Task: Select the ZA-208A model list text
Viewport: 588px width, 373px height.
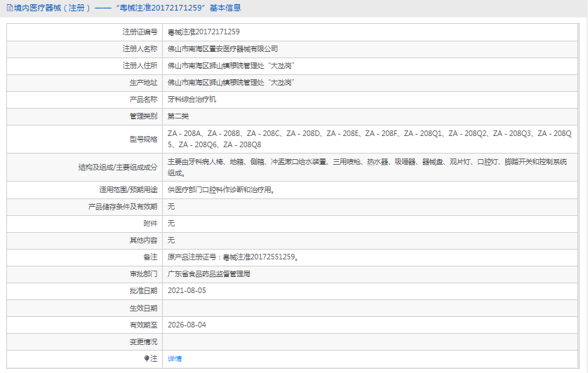Action: click(x=369, y=139)
